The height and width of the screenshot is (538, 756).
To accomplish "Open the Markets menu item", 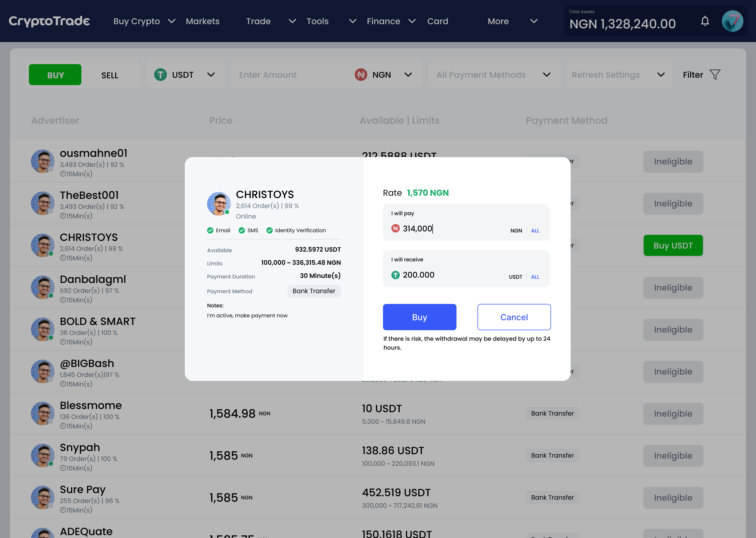I will tap(203, 21).
